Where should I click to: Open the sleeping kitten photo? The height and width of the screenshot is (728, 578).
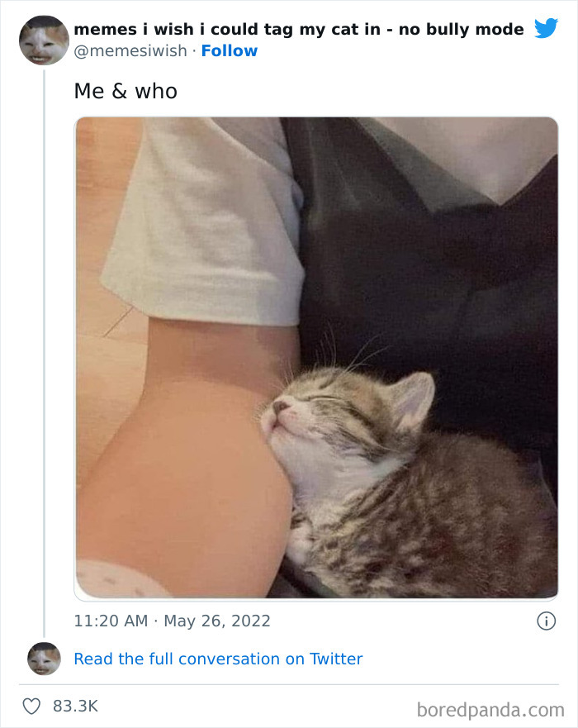point(316,355)
